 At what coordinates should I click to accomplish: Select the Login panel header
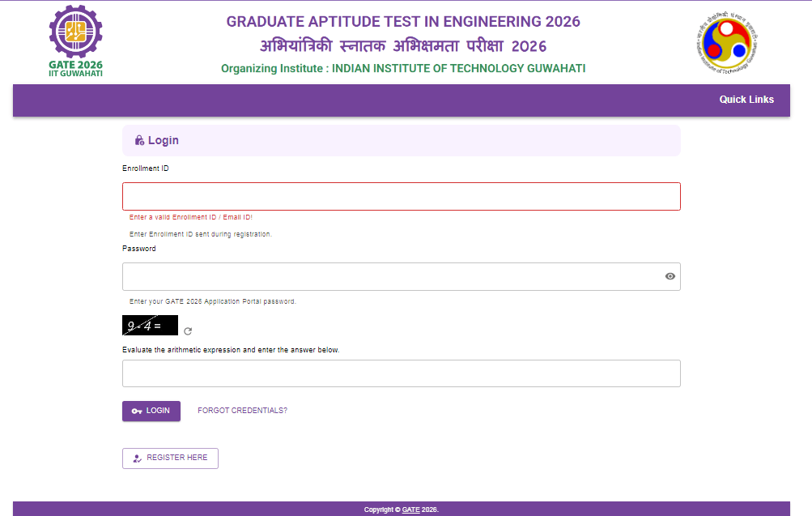tap(401, 139)
